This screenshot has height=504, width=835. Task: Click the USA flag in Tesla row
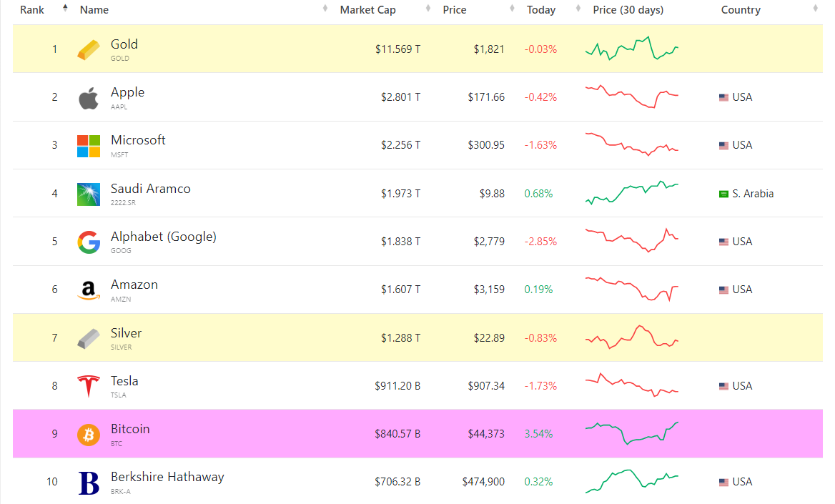point(723,386)
